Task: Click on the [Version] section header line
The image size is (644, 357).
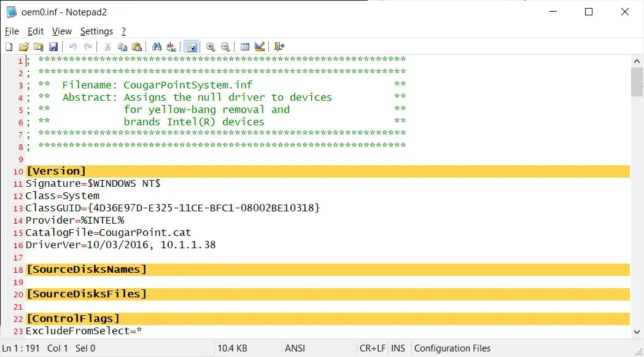Action: (56, 171)
